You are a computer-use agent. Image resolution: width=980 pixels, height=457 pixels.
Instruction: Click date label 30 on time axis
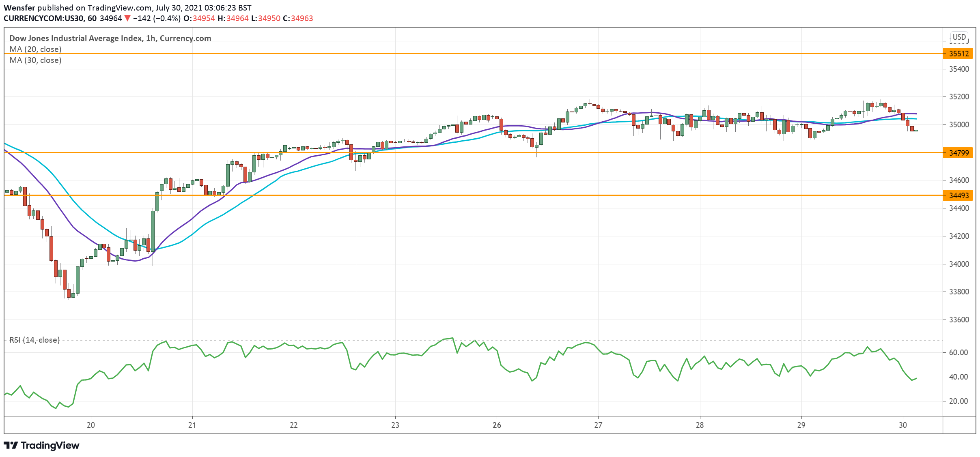tap(902, 425)
